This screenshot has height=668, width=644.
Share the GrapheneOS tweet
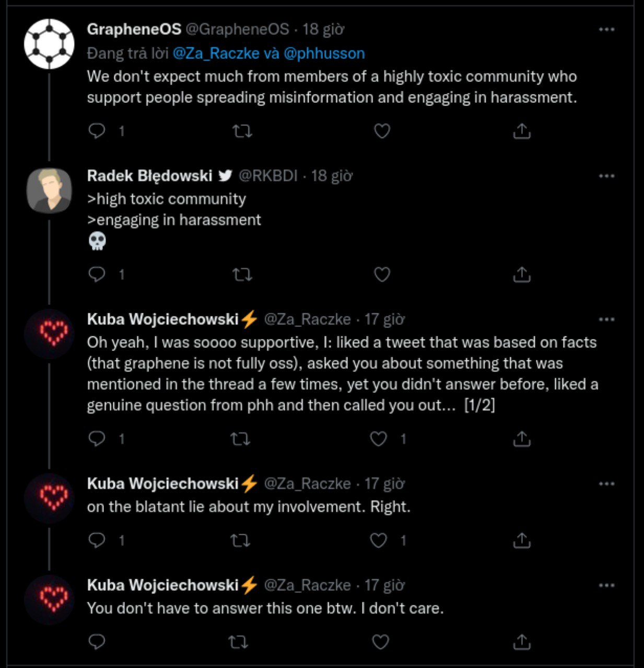[521, 131]
